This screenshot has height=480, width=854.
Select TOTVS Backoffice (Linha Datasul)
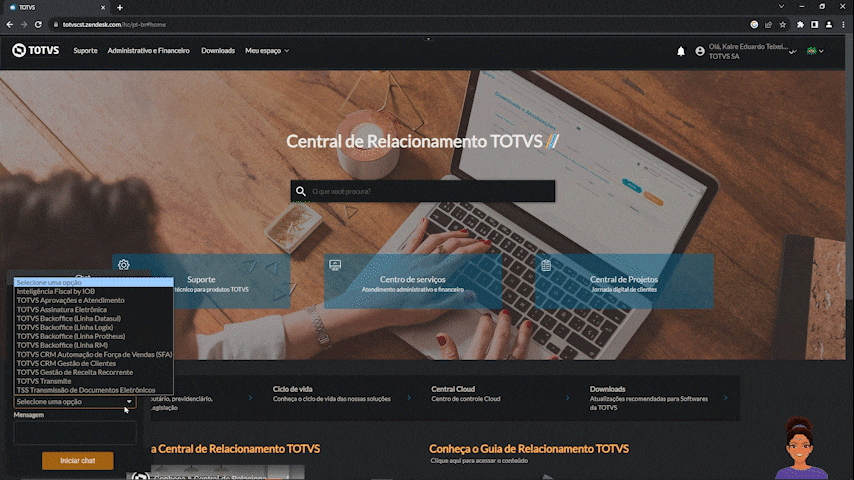pos(93,318)
